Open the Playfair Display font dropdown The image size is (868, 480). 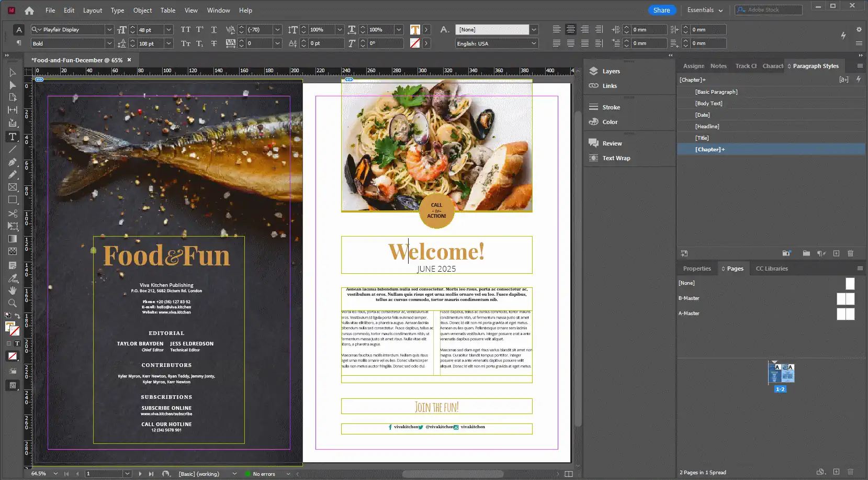pos(109,29)
